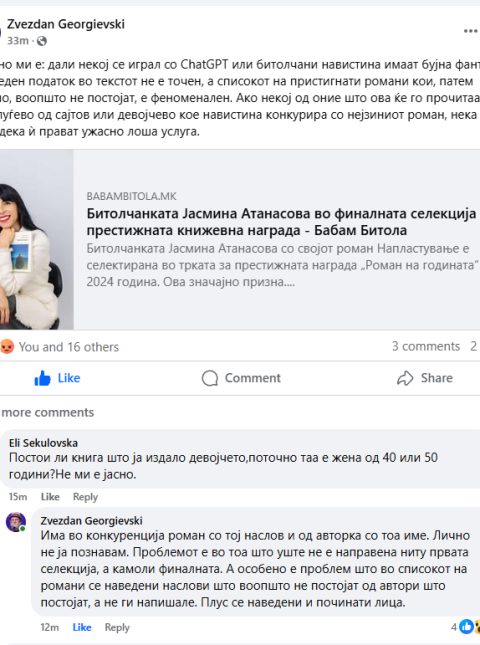Open Eli Sekulovska's profile name

43,443
